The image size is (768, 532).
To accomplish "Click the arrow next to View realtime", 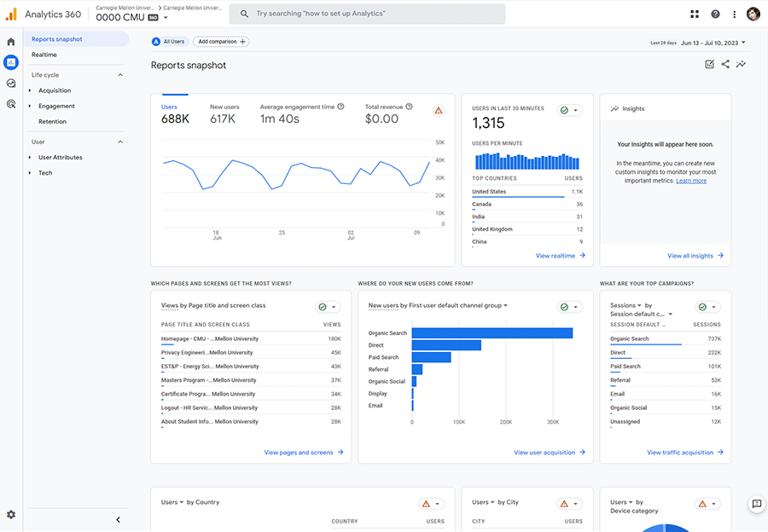I will pyautogui.click(x=582, y=256).
